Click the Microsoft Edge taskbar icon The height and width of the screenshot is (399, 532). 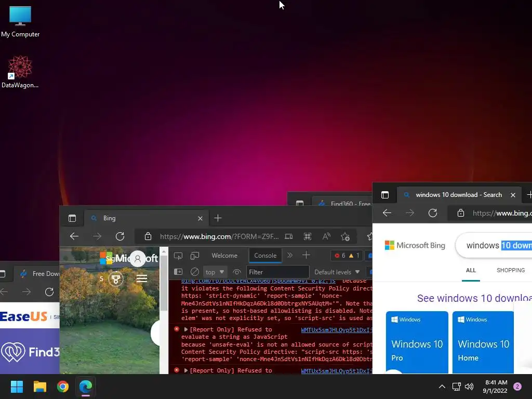(x=86, y=387)
